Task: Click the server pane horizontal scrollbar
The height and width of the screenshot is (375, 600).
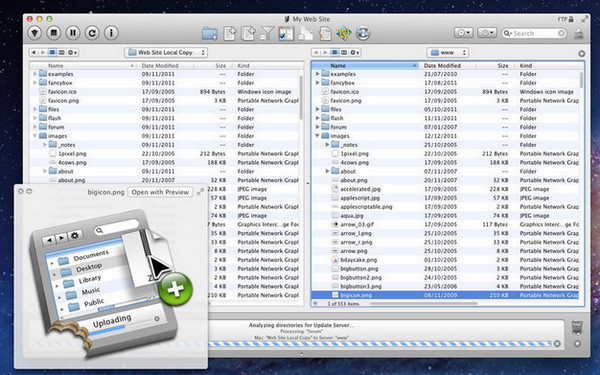Action: coord(423,303)
